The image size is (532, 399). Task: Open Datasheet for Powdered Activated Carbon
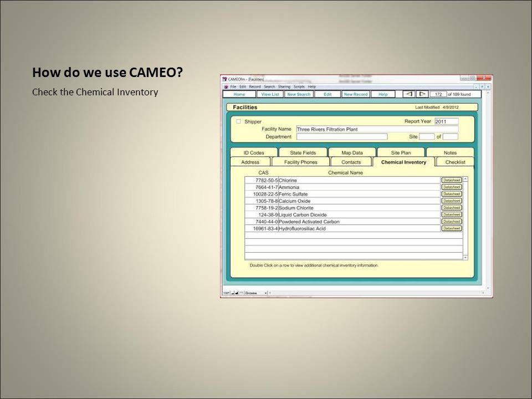(452, 222)
